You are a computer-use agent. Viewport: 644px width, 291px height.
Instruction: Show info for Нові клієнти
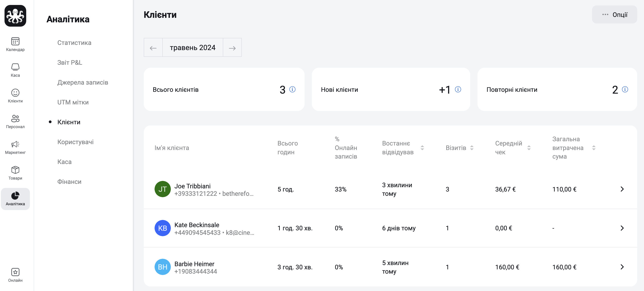click(x=458, y=89)
